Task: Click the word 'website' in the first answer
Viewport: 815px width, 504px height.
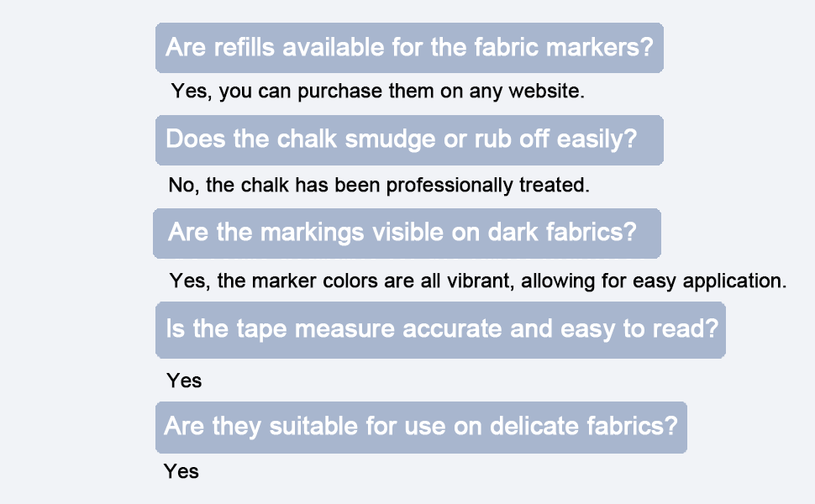Action: pos(544,91)
